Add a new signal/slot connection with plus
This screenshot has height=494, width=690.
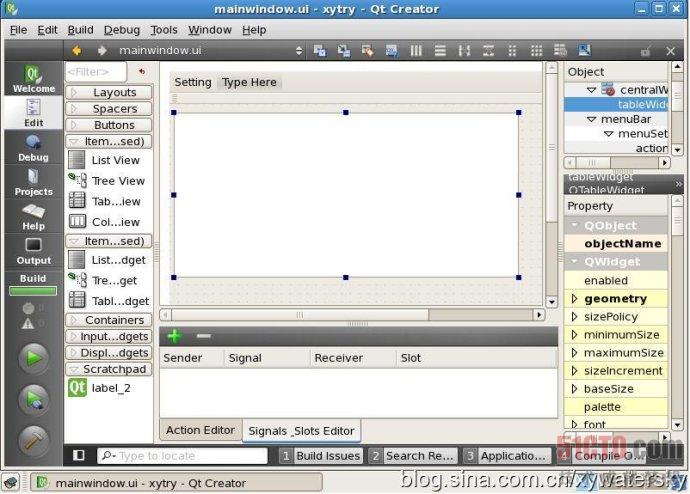coord(175,336)
